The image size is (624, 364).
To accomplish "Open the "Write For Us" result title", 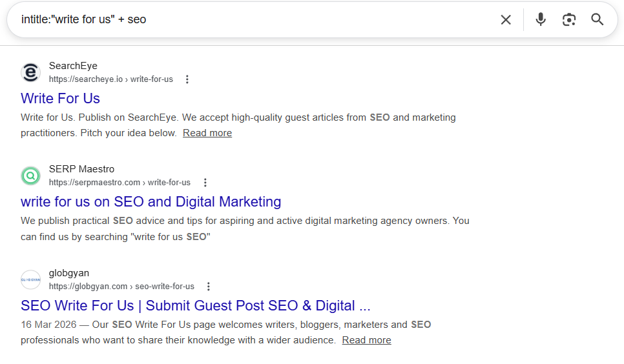I will (x=60, y=98).
